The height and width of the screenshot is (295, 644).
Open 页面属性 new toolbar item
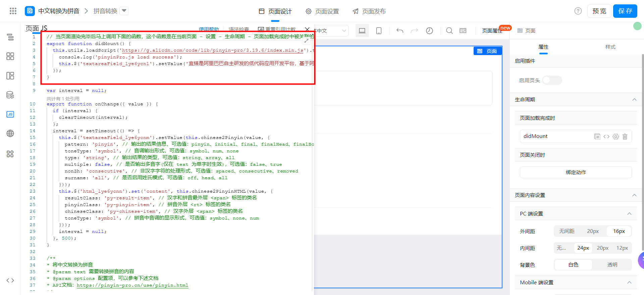pyautogui.click(x=492, y=31)
